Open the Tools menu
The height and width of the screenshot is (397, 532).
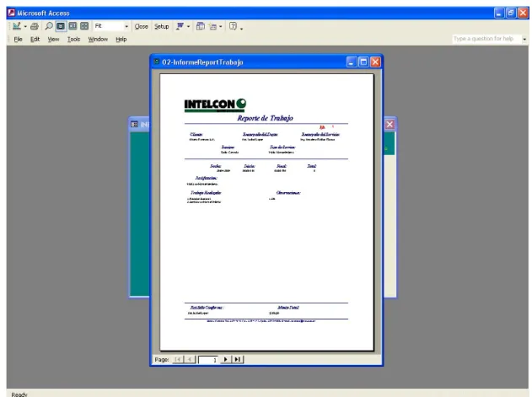(73, 40)
